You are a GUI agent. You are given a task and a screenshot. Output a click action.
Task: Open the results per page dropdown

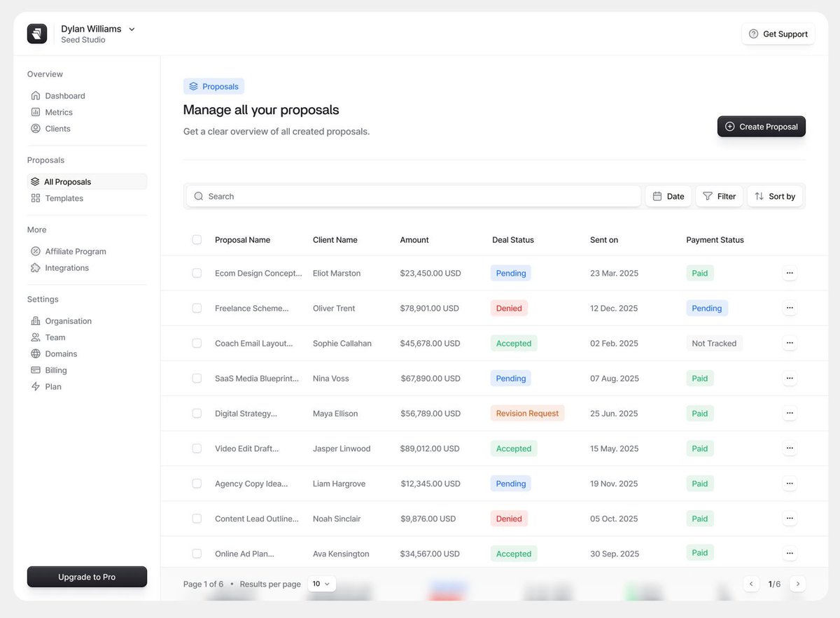point(321,584)
